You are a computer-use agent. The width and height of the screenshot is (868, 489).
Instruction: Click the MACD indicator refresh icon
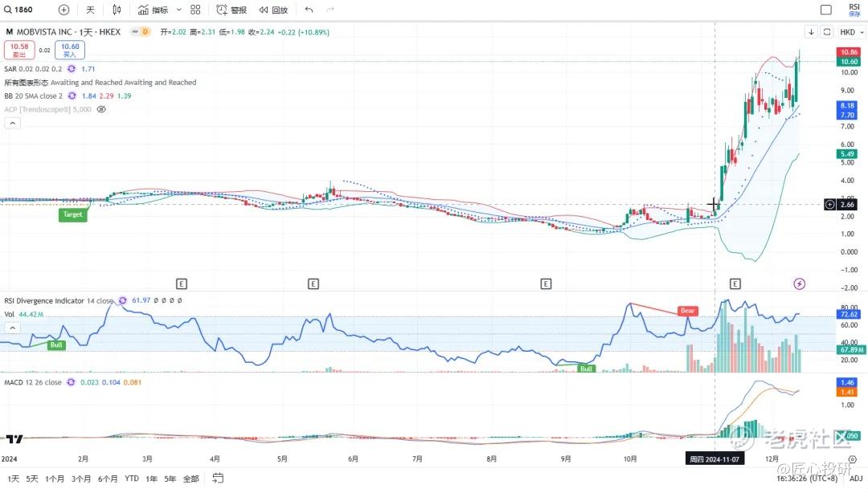tap(71, 382)
